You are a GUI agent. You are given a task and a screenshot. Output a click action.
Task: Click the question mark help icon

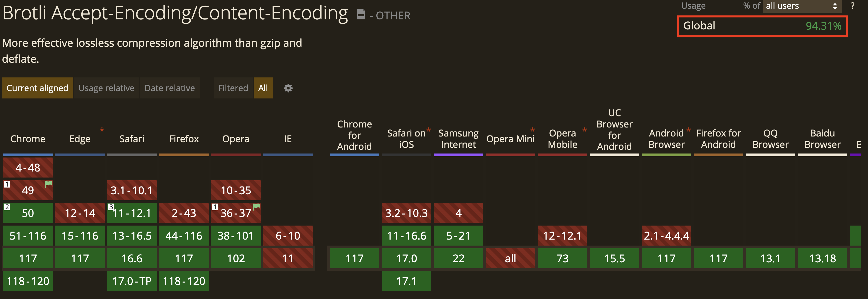point(852,6)
